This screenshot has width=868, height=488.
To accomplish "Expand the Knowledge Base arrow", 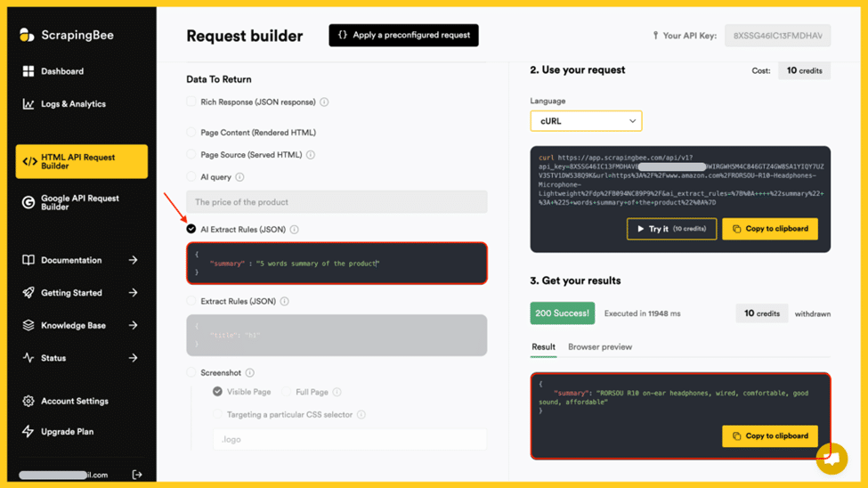I will coord(133,325).
